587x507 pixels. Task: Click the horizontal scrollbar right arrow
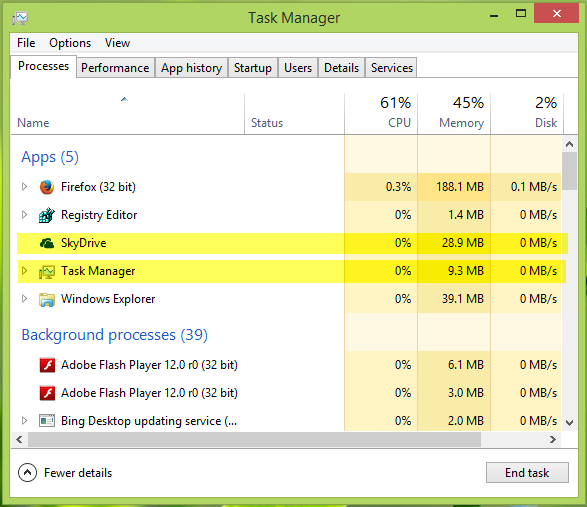click(553, 440)
